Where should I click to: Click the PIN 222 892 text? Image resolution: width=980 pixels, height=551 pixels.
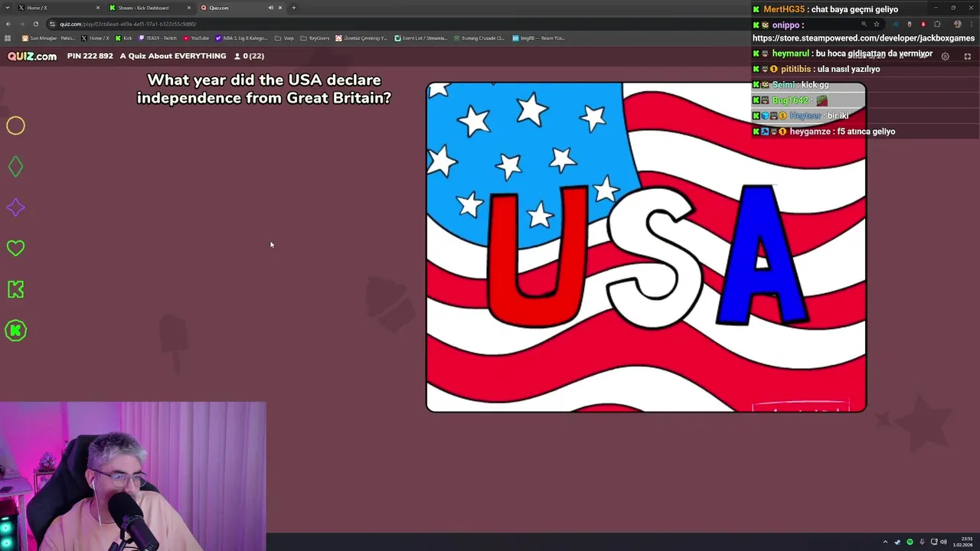pos(90,56)
